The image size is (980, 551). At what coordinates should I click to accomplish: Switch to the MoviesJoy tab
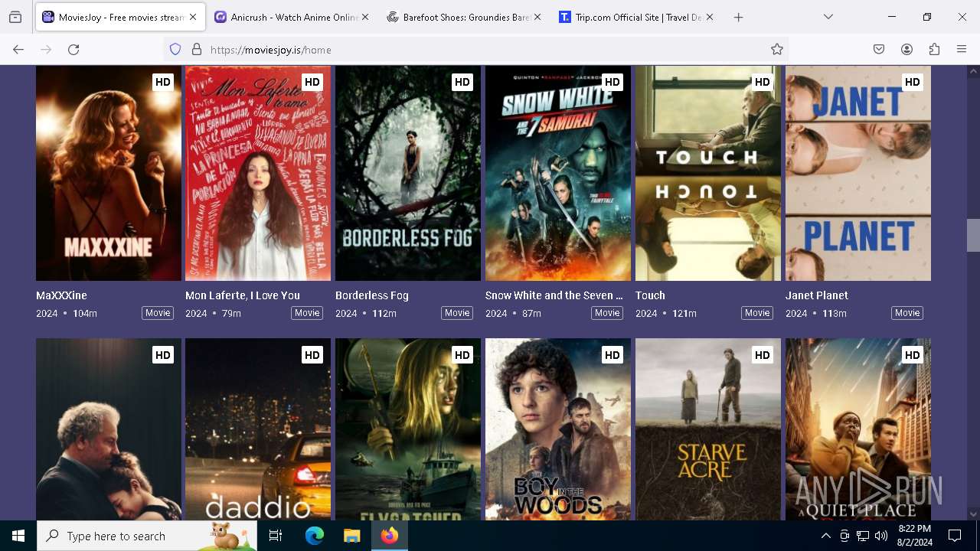(120, 17)
